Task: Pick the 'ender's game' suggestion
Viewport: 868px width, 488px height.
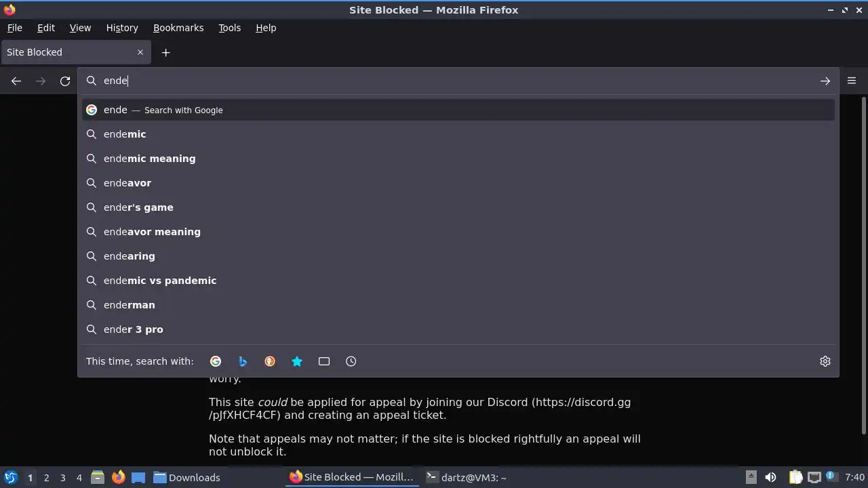Action: click(x=458, y=207)
